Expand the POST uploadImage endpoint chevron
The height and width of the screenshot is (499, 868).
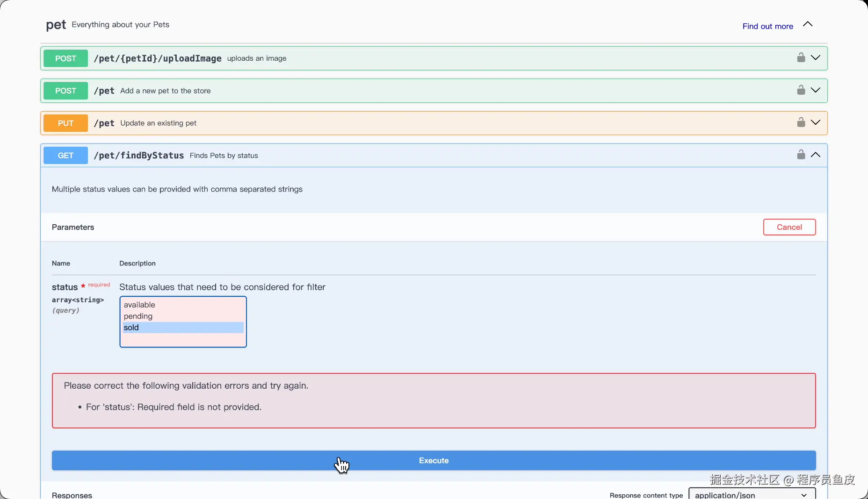coord(815,57)
